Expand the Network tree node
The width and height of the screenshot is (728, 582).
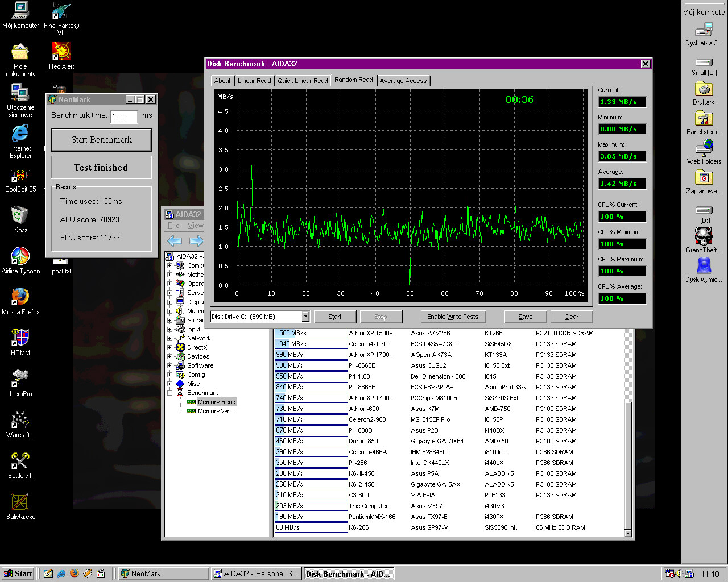(x=169, y=338)
